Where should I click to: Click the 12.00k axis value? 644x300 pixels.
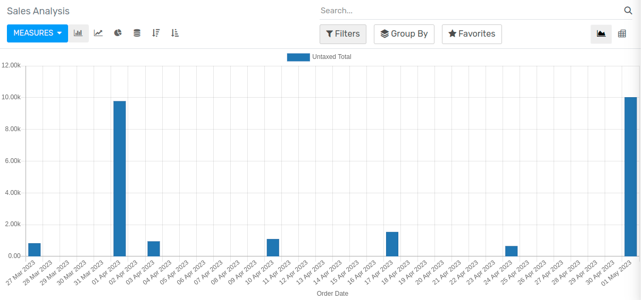pos(11,66)
